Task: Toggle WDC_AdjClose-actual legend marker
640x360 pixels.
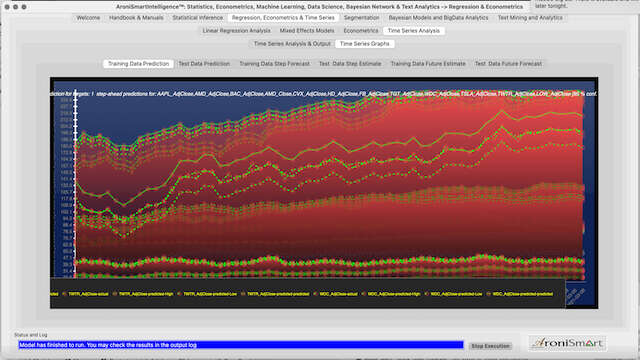Action: [x=315, y=294]
